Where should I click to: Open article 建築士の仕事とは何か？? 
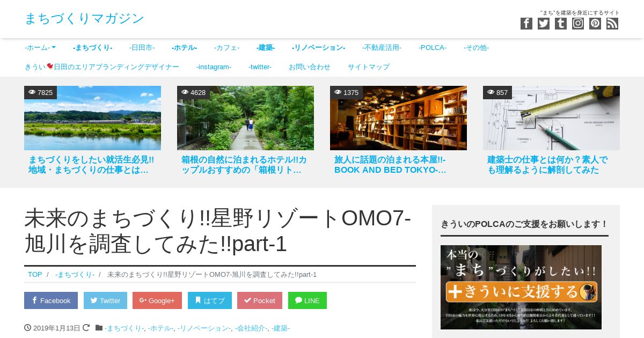[x=547, y=165]
